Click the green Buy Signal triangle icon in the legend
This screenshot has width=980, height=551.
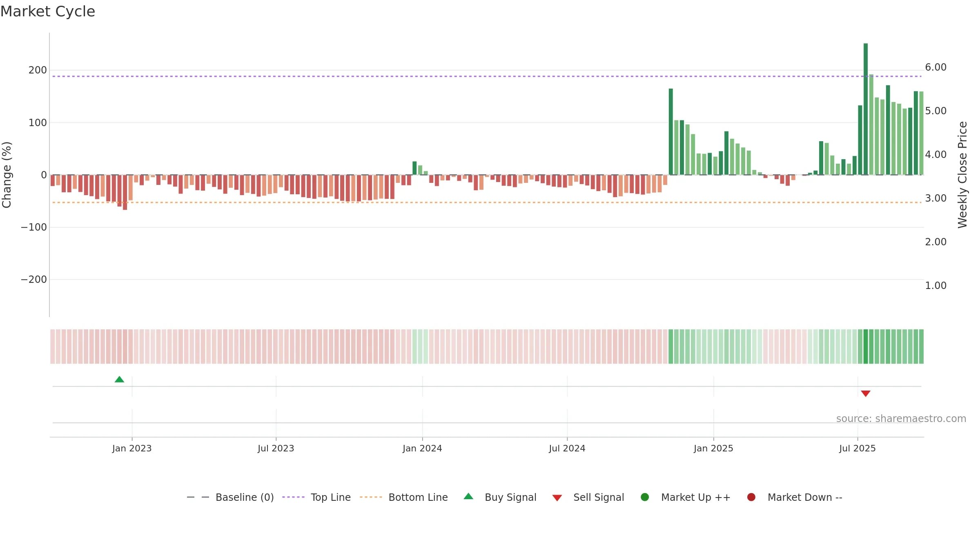coord(469,496)
